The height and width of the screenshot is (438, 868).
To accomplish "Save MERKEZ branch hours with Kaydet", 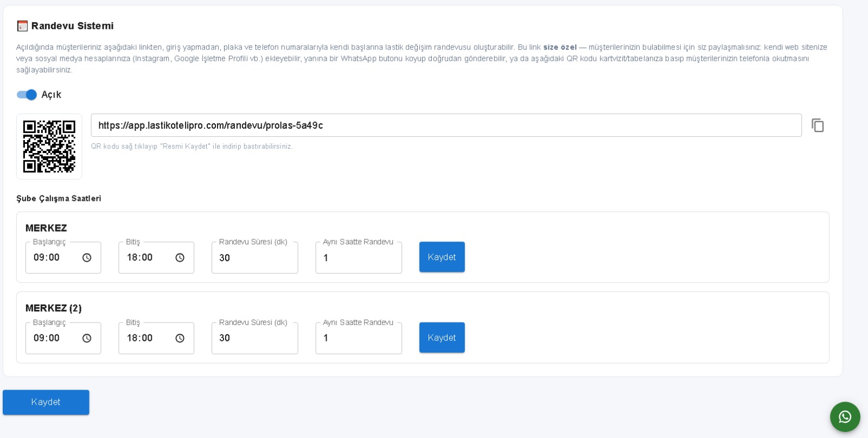I will (x=442, y=257).
